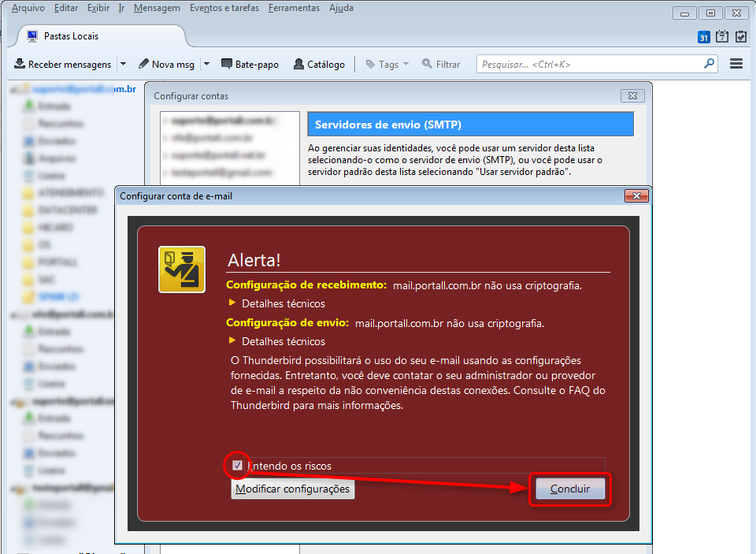Screen dimensions: 756x554
Task: Toggle the Entendo os riscos checkbox
Action: tap(237, 465)
